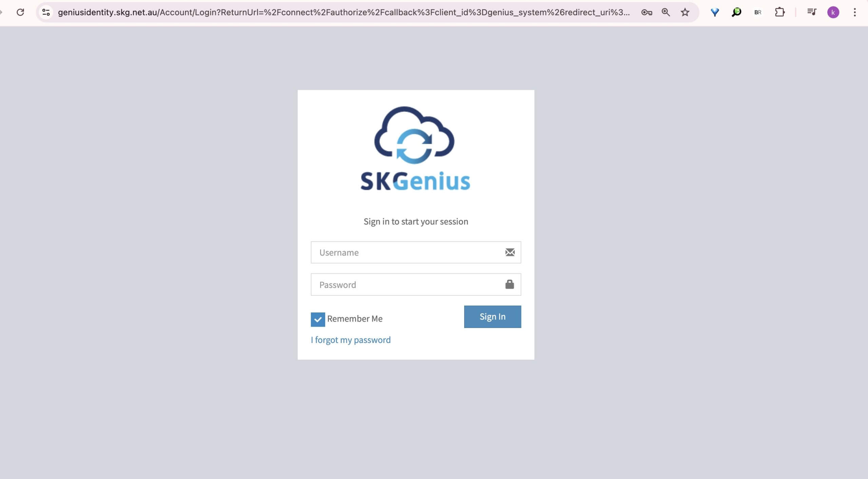
Task: Click the lock icon in Password field
Action: (x=510, y=284)
